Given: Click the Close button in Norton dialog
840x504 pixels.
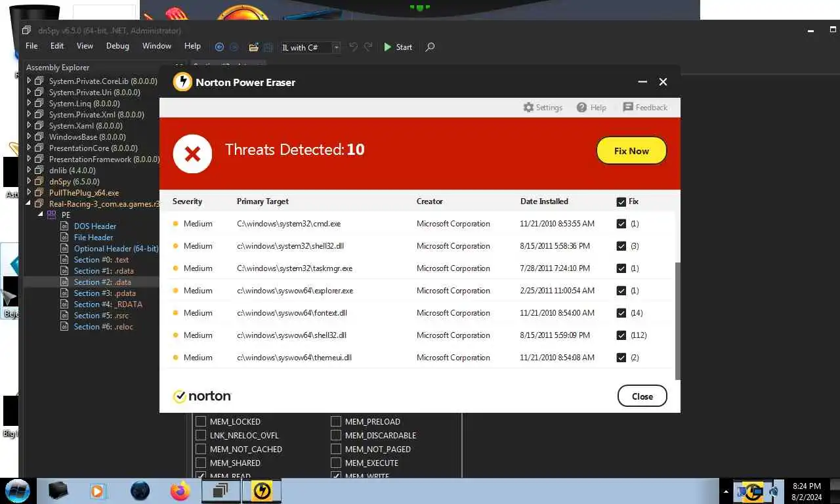Looking at the screenshot, I should pos(642,396).
